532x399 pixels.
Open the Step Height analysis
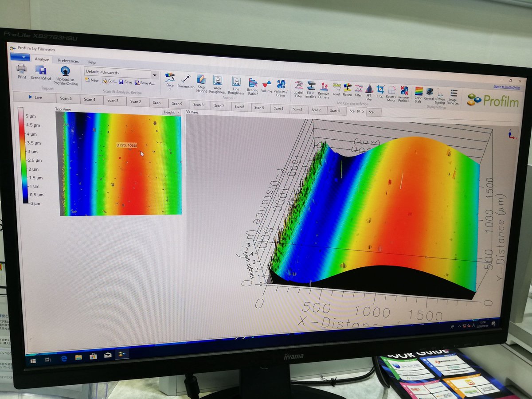click(x=202, y=84)
